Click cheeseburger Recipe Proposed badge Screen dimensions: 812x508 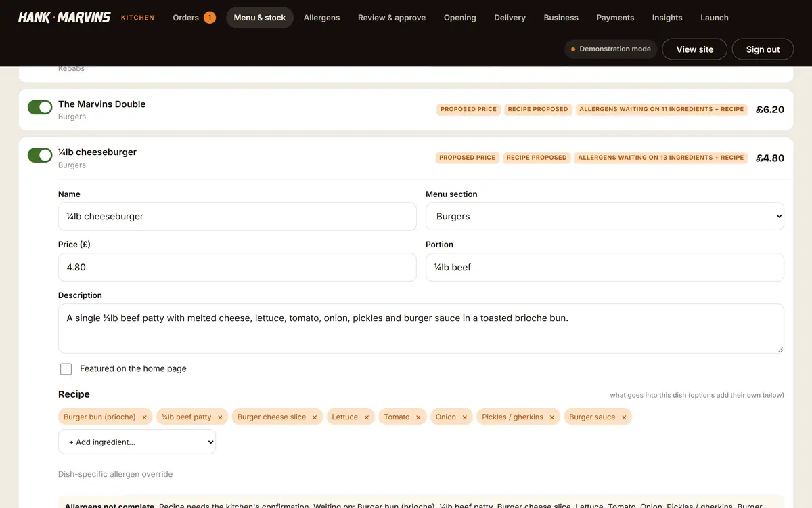[x=537, y=158]
